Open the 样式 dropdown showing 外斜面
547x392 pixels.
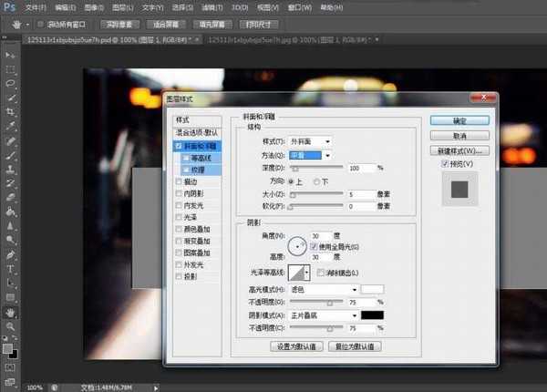click(x=311, y=141)
